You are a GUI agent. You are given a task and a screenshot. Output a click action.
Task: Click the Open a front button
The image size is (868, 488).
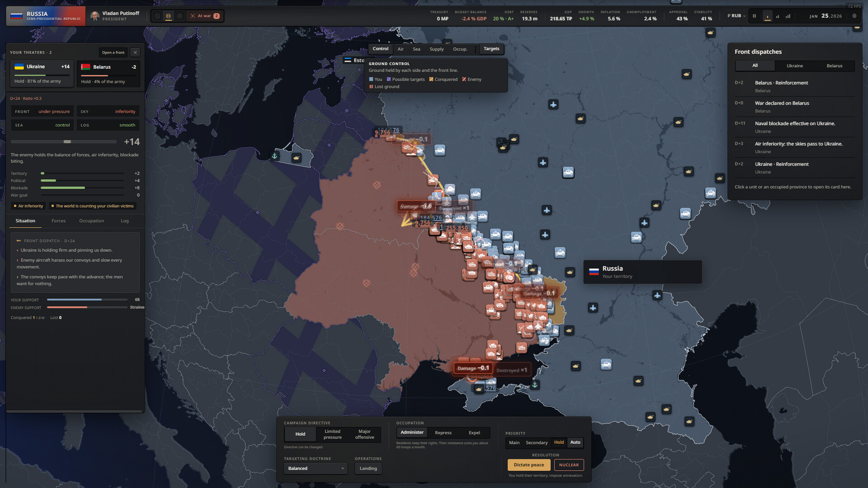tap(113, 52)
